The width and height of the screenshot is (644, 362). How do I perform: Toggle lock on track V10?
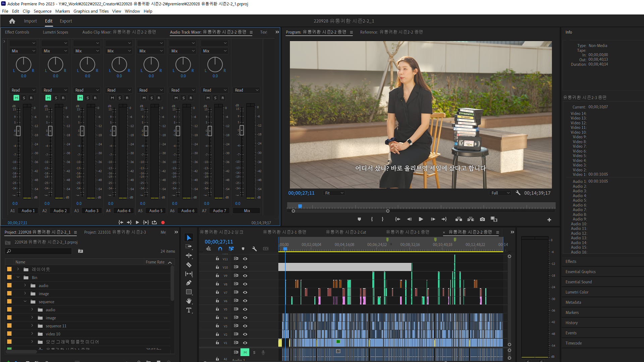[217, 267]
